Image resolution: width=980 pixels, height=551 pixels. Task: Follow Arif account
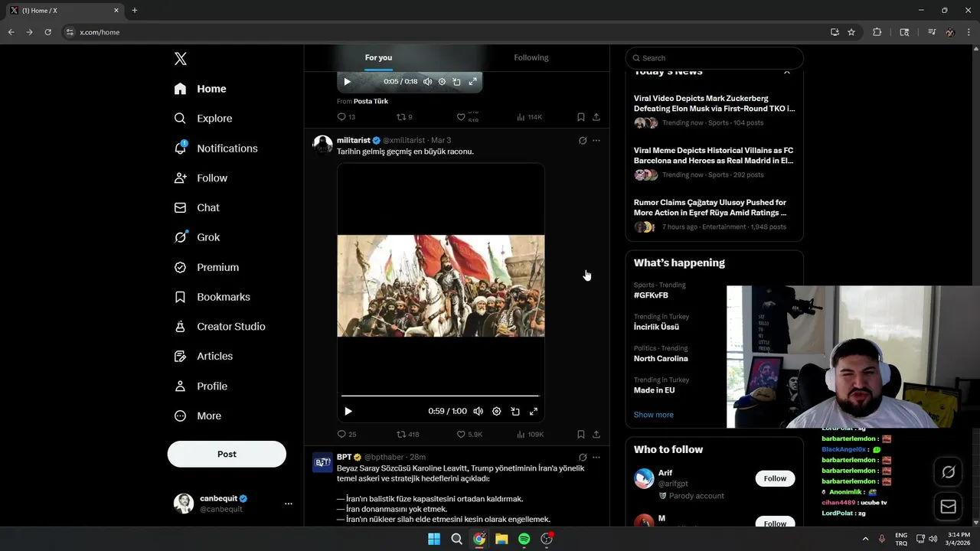[x=775, y=478]
